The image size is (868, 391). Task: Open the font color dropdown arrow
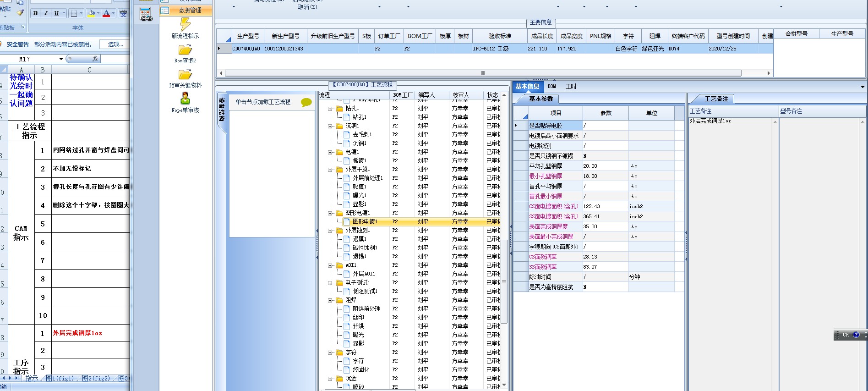coord(114,13)
